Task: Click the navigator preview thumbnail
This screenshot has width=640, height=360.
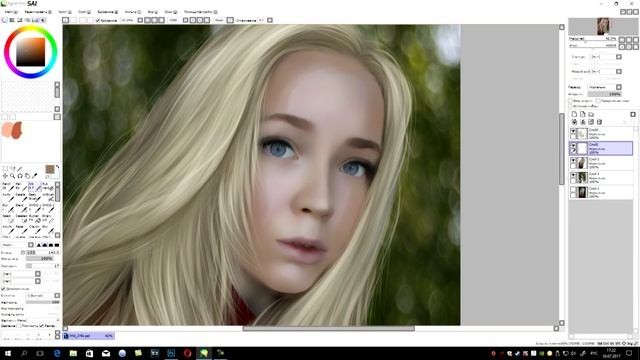Action: click(603, 27)
